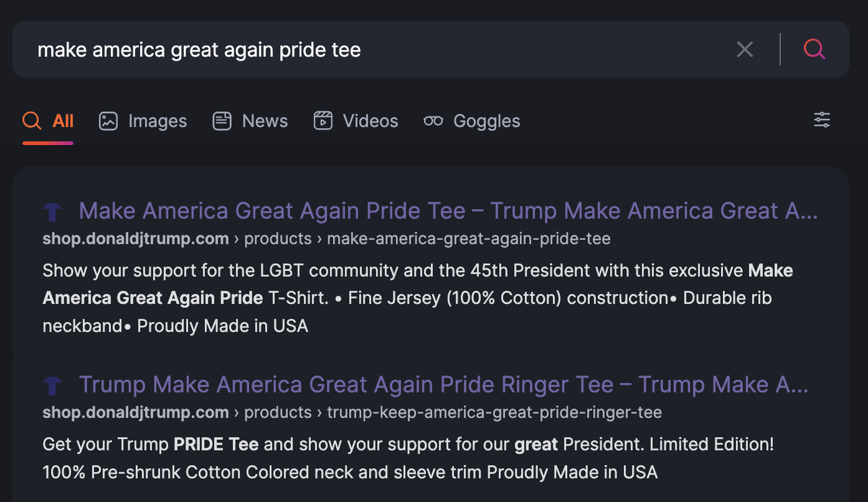Click the film clip icon beside Videos
This screenshot has height=502, width=868.
tap(323, 121)
